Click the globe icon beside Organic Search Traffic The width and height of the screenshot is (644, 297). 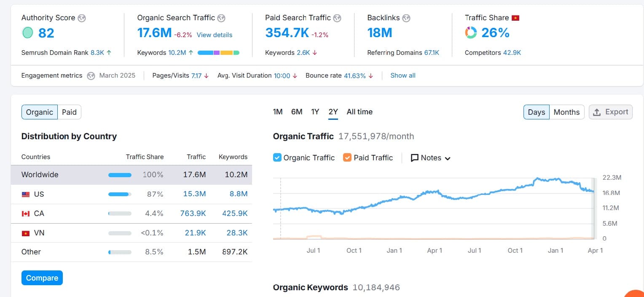[221, 18]
